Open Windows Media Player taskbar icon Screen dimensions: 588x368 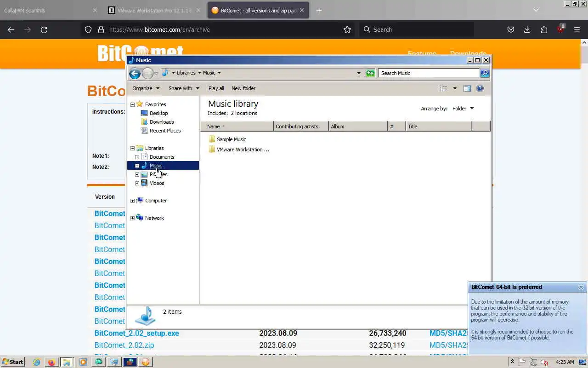(x=83, y=362)
